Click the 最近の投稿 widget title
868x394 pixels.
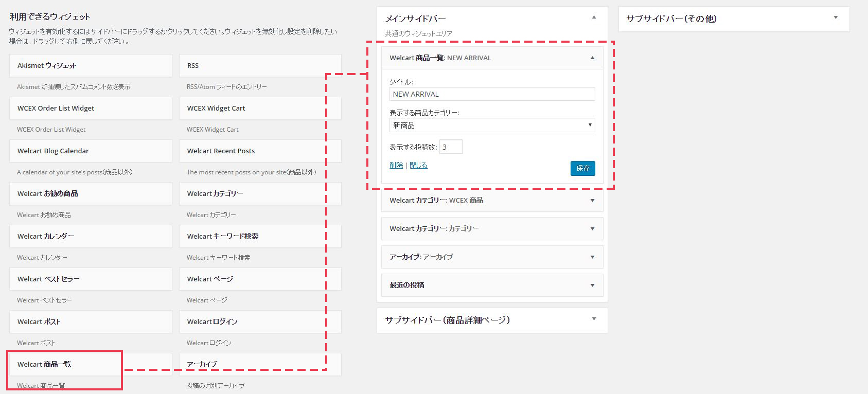[x=407, y=285]
